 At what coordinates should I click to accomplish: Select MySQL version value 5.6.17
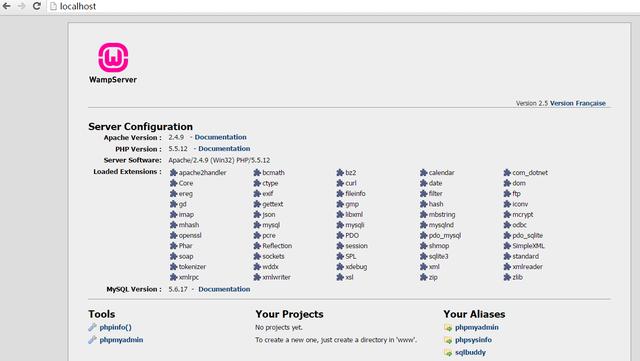coord(178,289)
